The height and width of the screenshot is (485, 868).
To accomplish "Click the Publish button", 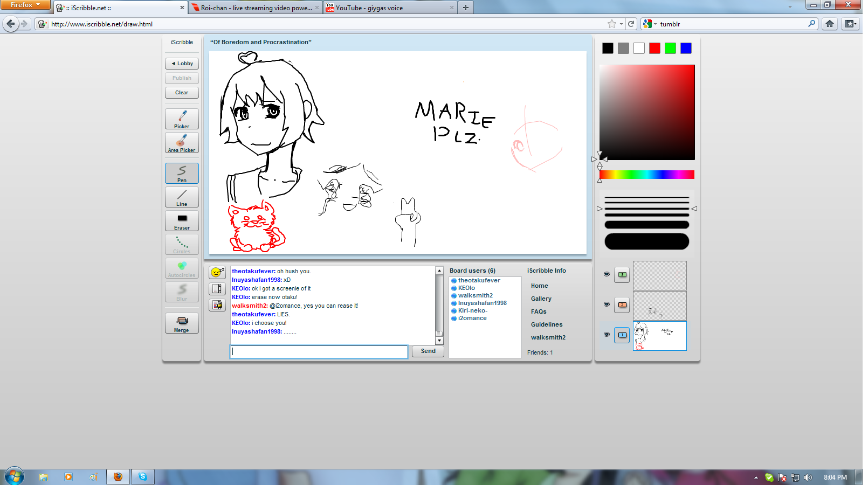I will point(182,78).
